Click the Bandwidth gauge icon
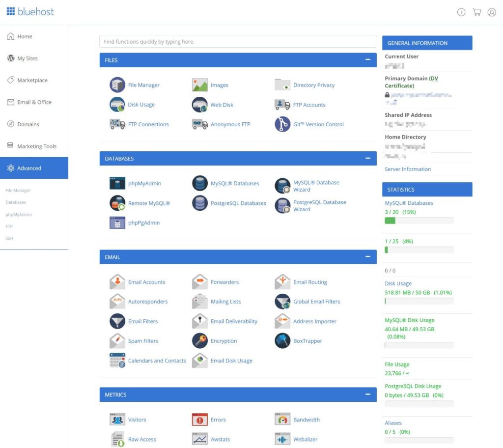Image resolution: width=503 pixels, height=448 pixels. 282,420
